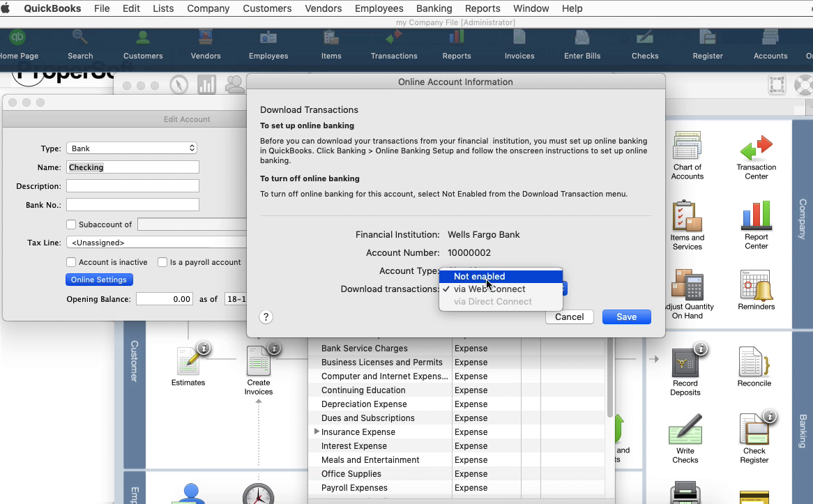Select Meals and Entertainment row
Image resolution: width=813 pixels, height=504 pixels.
[456, 459]
